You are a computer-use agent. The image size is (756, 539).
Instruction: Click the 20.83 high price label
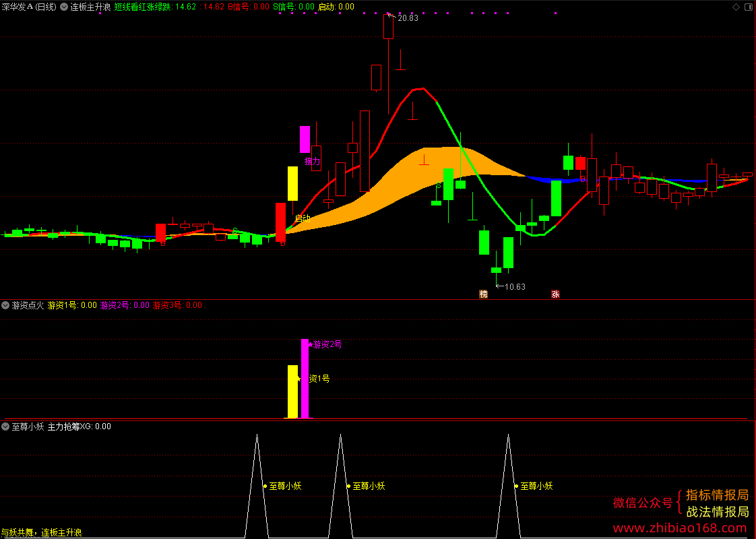coord(408,18)
